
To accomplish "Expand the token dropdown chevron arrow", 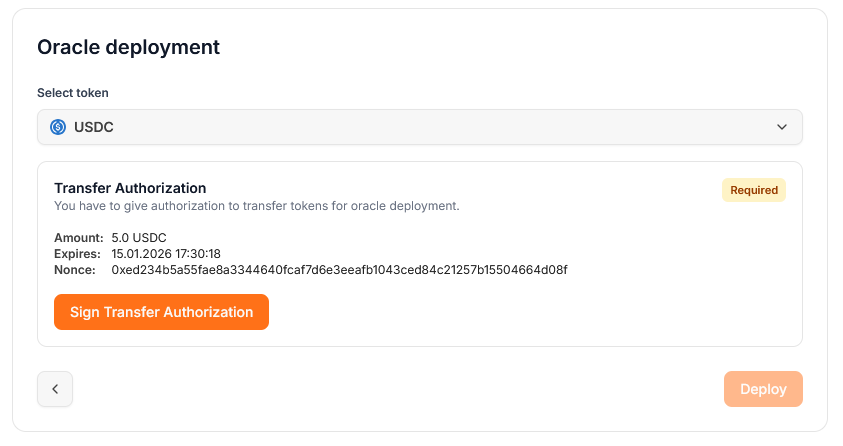I will (782, 127).
